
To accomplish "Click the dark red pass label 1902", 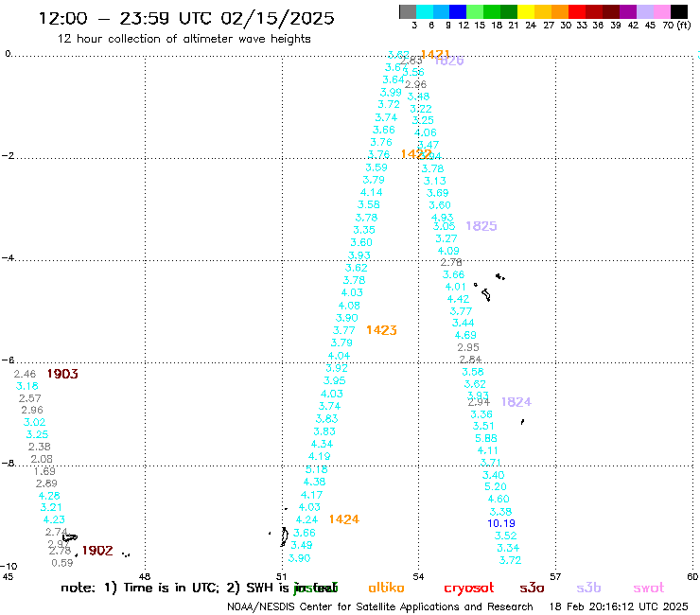I will click(97, 551).
